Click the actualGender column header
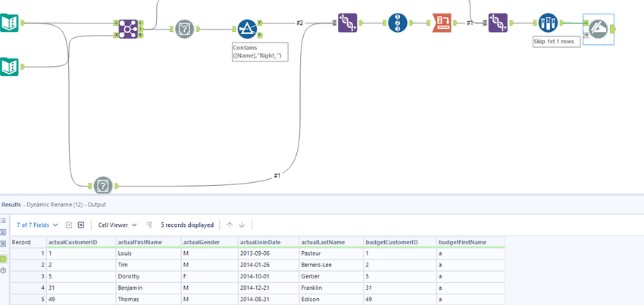Image resolution: width=644 pixels, height=305 pixels. [210, 242]
